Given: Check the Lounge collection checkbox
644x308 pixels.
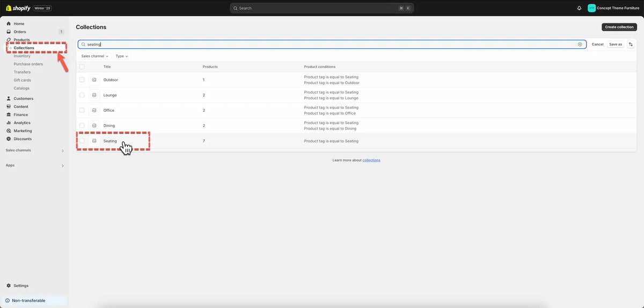Looking at the screenshot, I should (82, 95).
